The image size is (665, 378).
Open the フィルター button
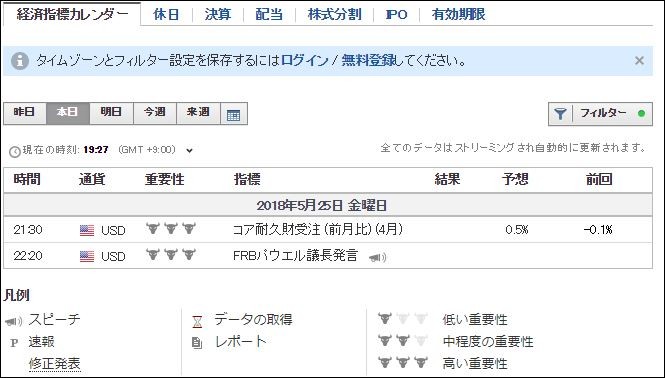600,114
